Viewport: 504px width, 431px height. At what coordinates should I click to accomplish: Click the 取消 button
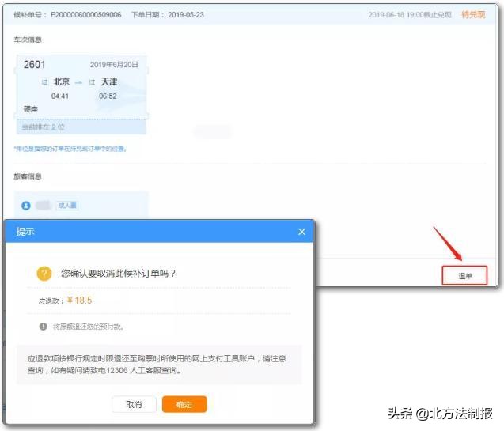[x=134, y=404]
